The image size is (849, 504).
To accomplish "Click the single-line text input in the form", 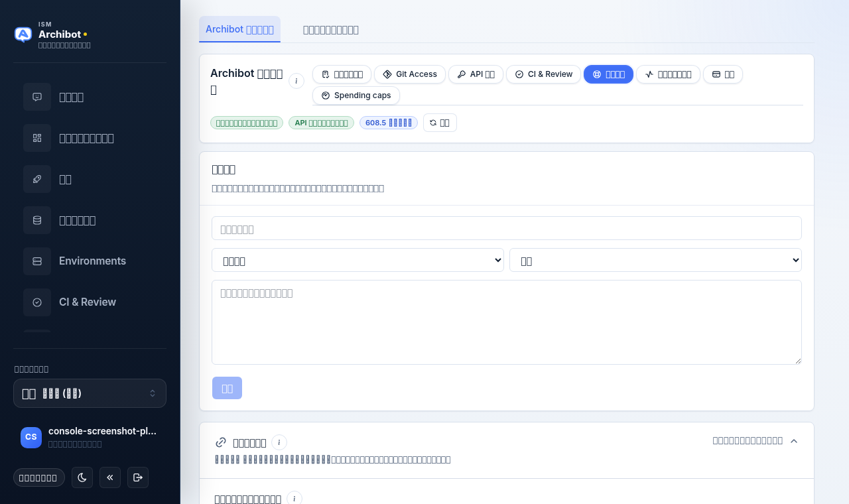I will click(507, 228).
